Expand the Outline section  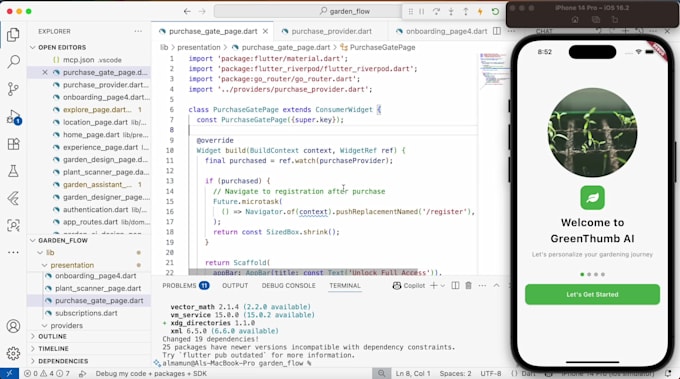point(52,337)
